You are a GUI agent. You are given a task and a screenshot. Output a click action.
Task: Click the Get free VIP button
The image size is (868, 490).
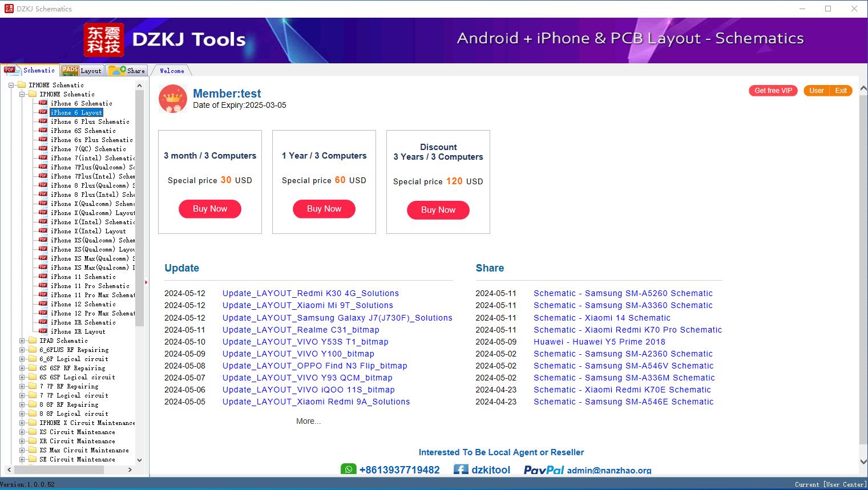click(x=773, y=91)
